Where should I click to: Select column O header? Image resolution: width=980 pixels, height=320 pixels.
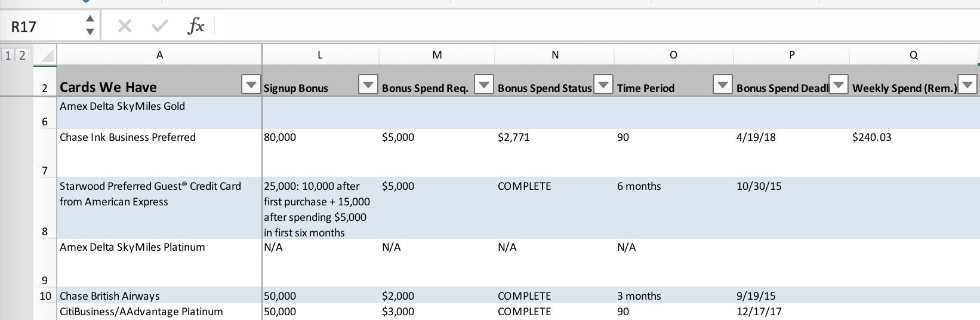pyautogui.click(x=673, y=55)
